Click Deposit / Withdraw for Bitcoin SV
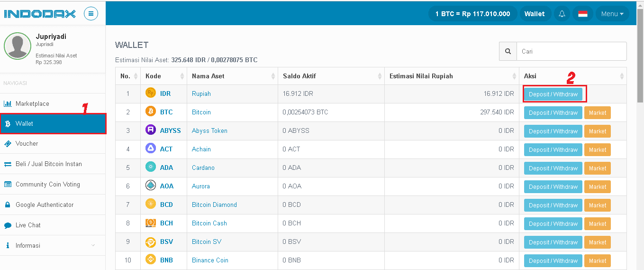Screen dimensions: 644x270 click(x=553, y=242)
